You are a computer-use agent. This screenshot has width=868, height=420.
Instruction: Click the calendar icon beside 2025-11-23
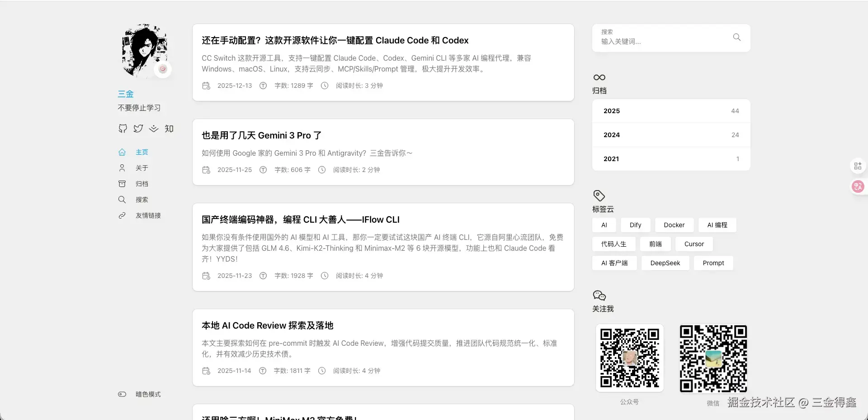click(206, 276)
